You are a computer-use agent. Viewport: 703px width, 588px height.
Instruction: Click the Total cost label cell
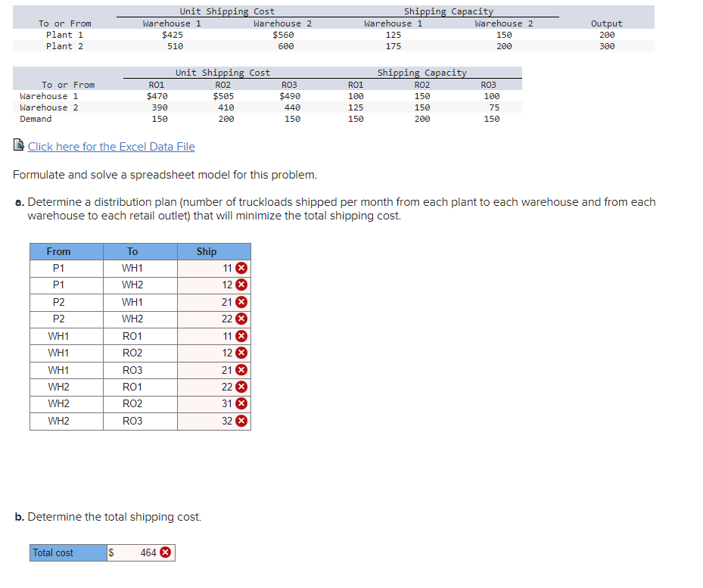point(67,552)
